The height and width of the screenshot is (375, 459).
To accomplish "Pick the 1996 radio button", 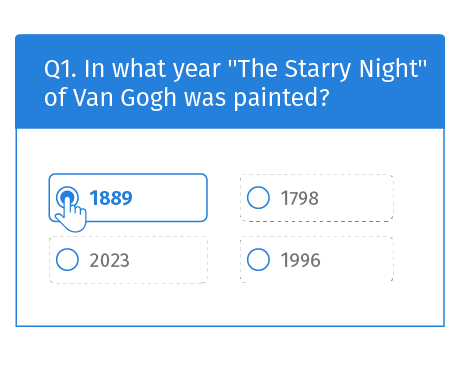I will (258, 260).
